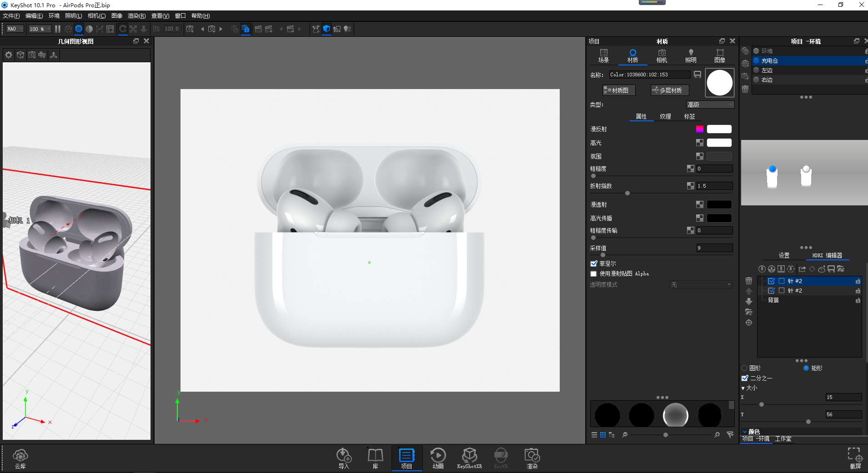Open the HAO preset dropdown

click(15, 29)
